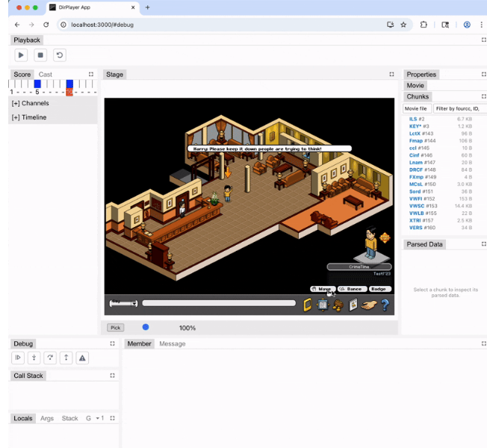The image size is (487, 448).
Task: Select the Locals tab
Action: tap(22, 418)
